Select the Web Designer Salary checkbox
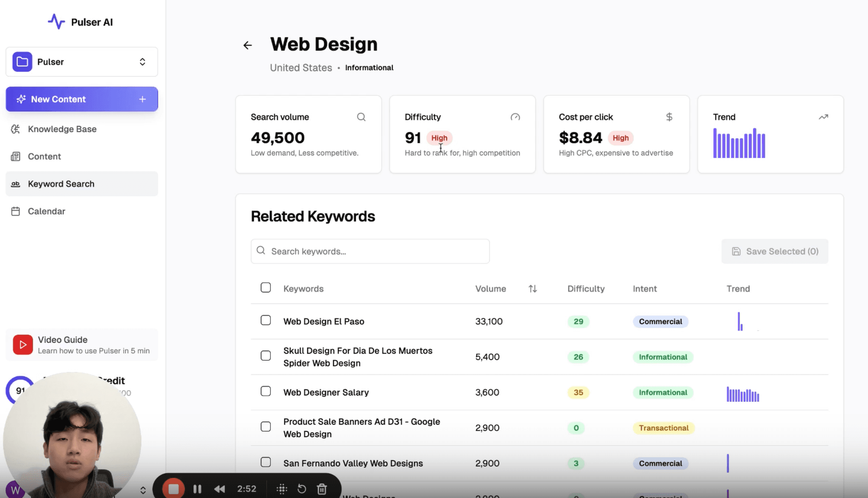The width and height of the screenshot is (868, 498). [266, 391]
